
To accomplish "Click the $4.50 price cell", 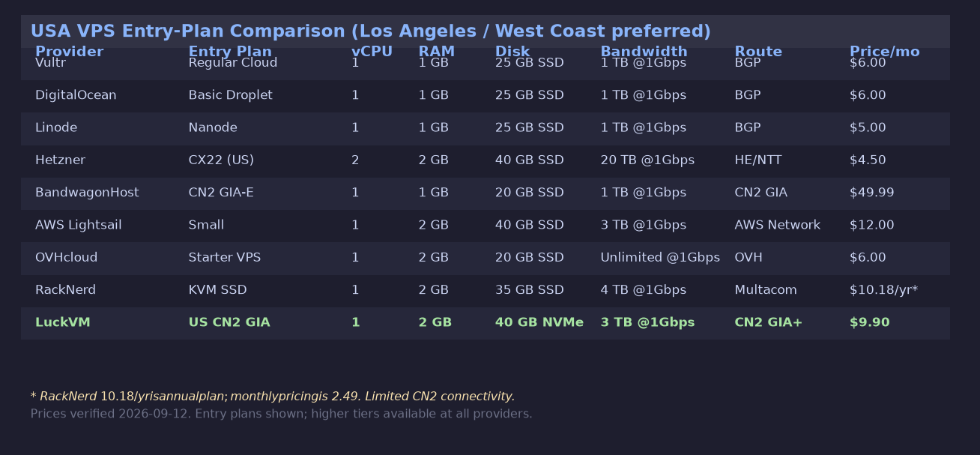I will point(868,160).
